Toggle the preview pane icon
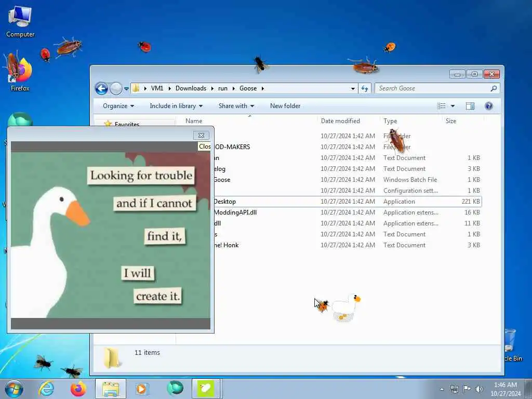532x399 pixels. tap(470, 106)
